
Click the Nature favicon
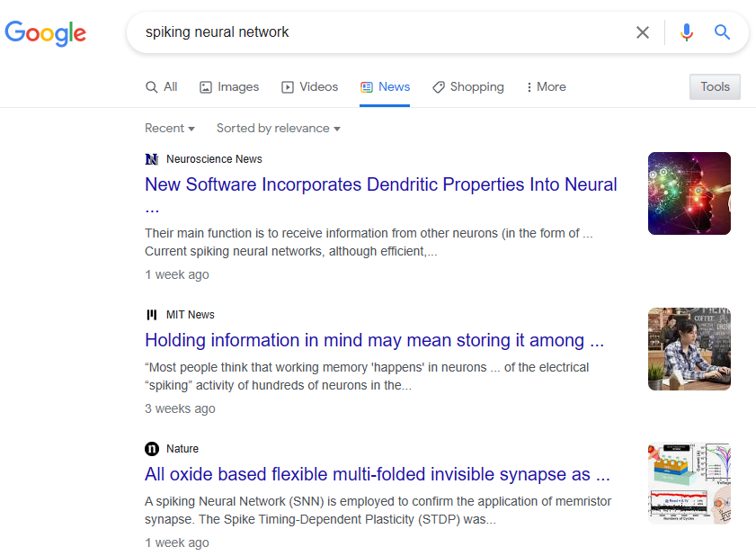152,449
